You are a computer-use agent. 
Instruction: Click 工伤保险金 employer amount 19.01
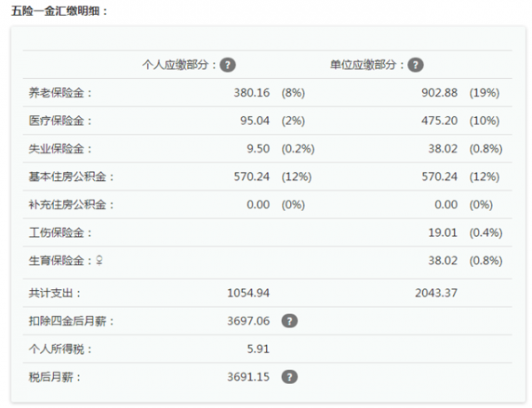[442, 232]
